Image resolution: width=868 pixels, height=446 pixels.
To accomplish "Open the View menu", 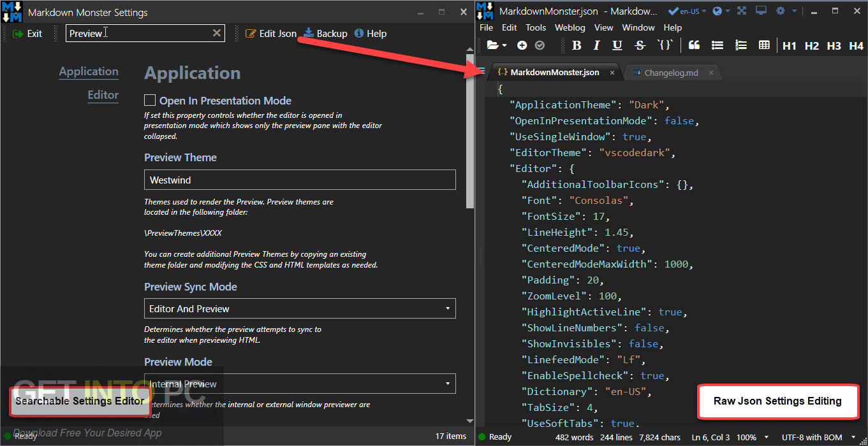I will 603,27.
